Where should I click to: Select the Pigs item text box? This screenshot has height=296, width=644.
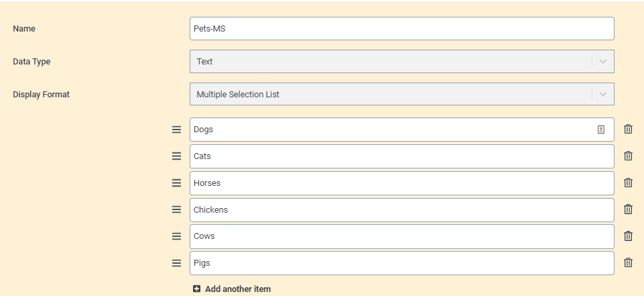point(401,263)
